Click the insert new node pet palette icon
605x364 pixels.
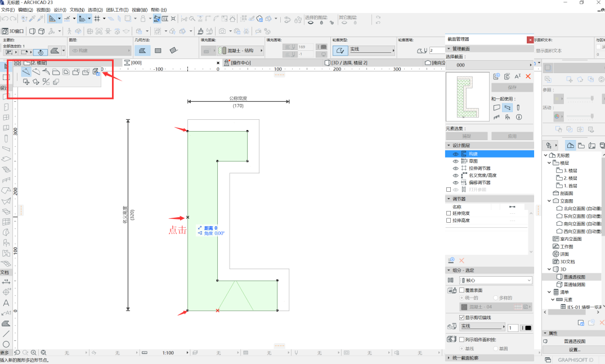coord(26,71)
